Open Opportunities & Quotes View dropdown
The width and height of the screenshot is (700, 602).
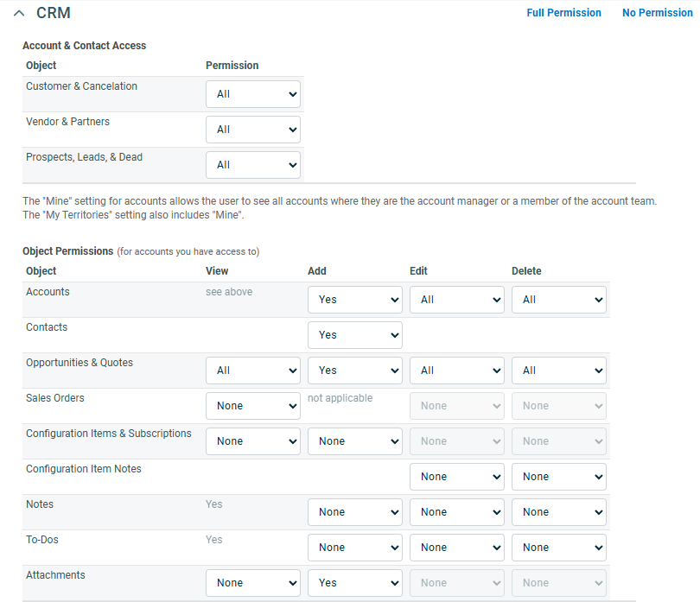tap(253, 371)
